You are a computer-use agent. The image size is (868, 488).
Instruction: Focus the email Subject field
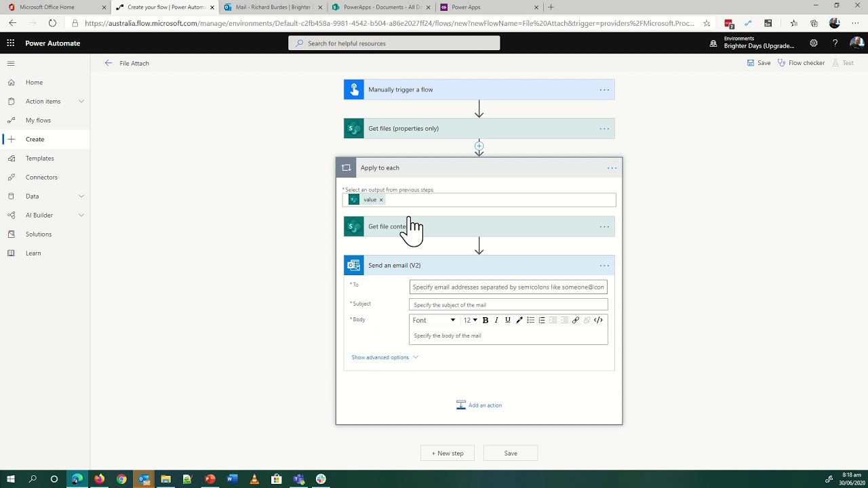[509, 304]
